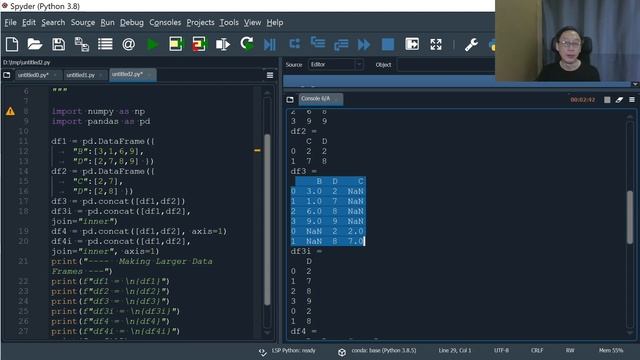Click the import pandas as pd line

[x=101, y=121]
